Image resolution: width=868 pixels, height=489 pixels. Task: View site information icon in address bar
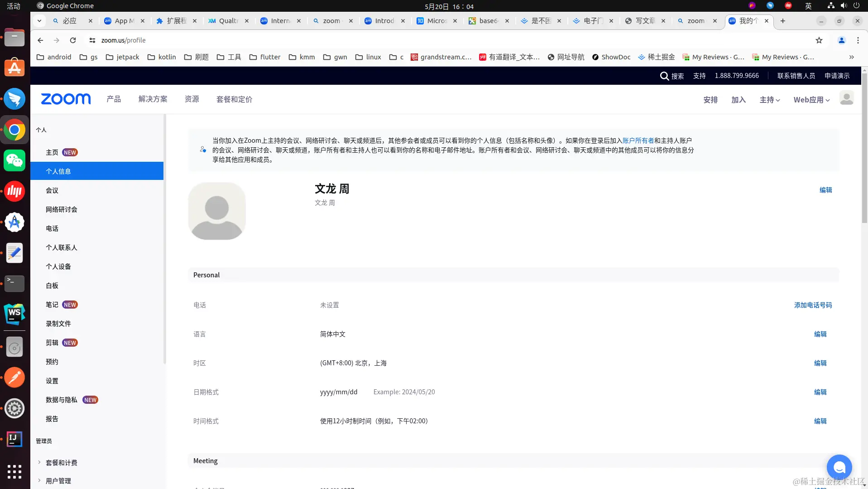pos(92,40)
